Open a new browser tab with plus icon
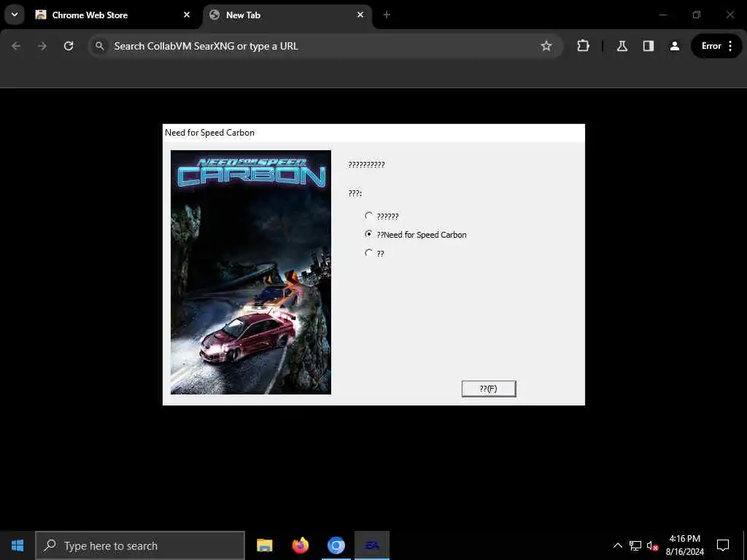Viewport: 747px width, 560px height. point(387,15)
